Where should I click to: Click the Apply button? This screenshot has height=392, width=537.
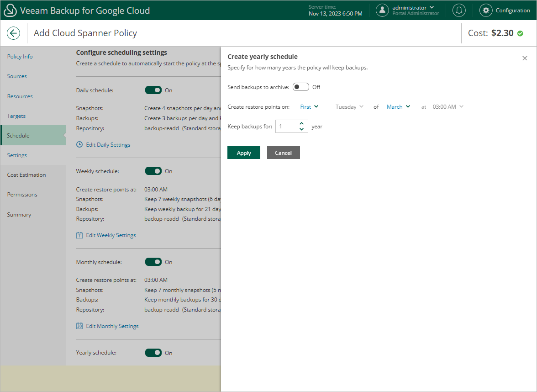pos(244,153)
